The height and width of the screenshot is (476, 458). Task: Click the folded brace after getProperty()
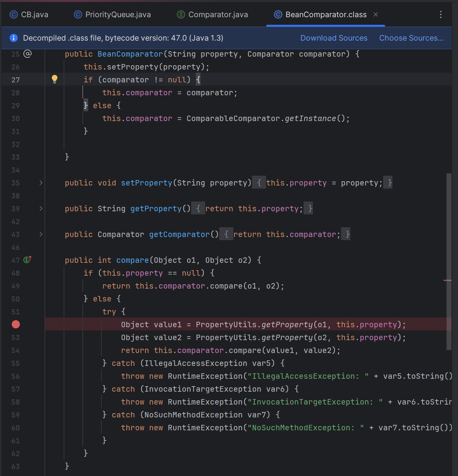pyautogui.click(x=198, y=209)
